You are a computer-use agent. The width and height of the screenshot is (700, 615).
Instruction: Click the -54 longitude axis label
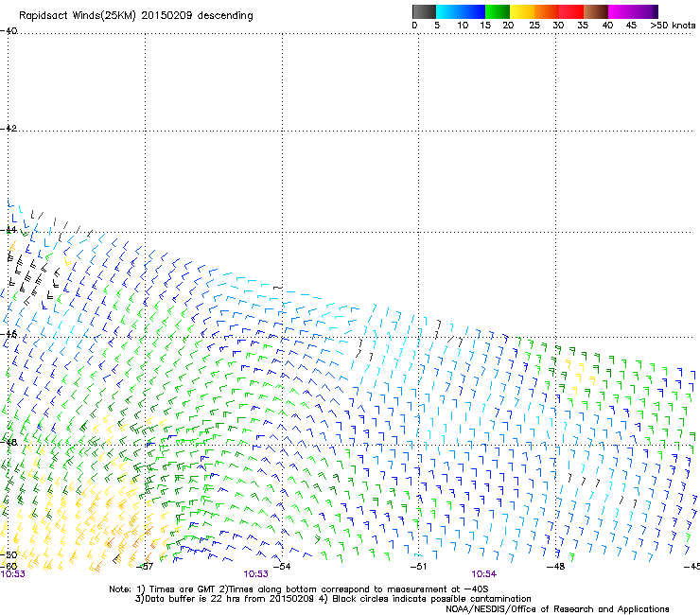(282, 567)
